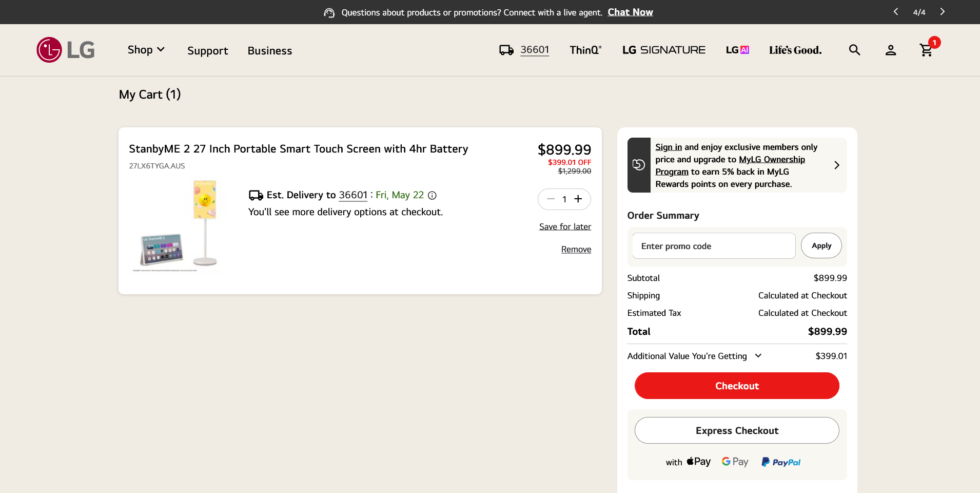Click the Estimated Tax label
980x493 pixels.
coord(654,313)
